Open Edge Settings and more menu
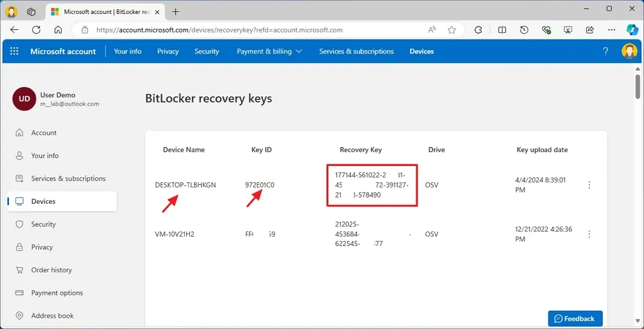Viewport: 644px width, 329px height. point(611,30)
